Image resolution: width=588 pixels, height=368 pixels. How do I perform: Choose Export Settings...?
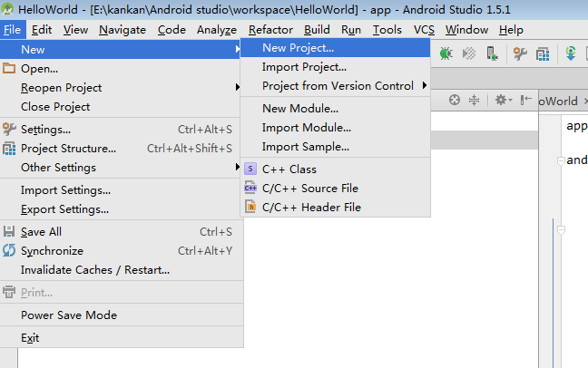point(122,209)
